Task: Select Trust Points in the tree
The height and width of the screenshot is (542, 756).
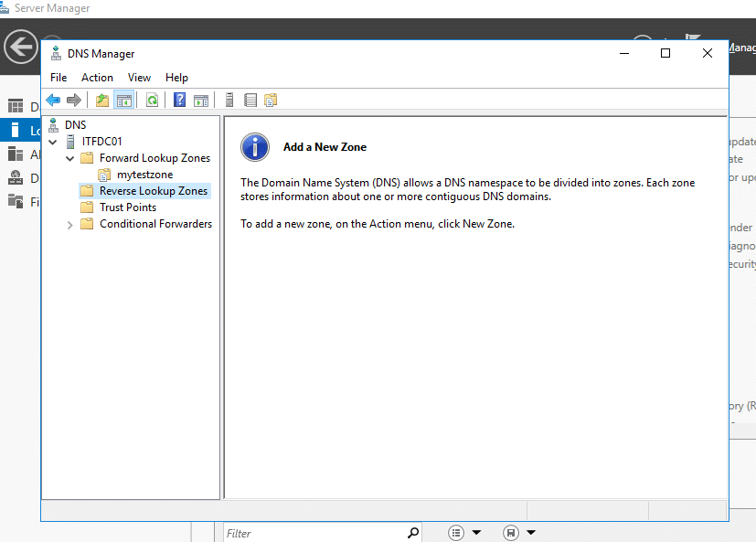Action: click(x=127, y=207)
